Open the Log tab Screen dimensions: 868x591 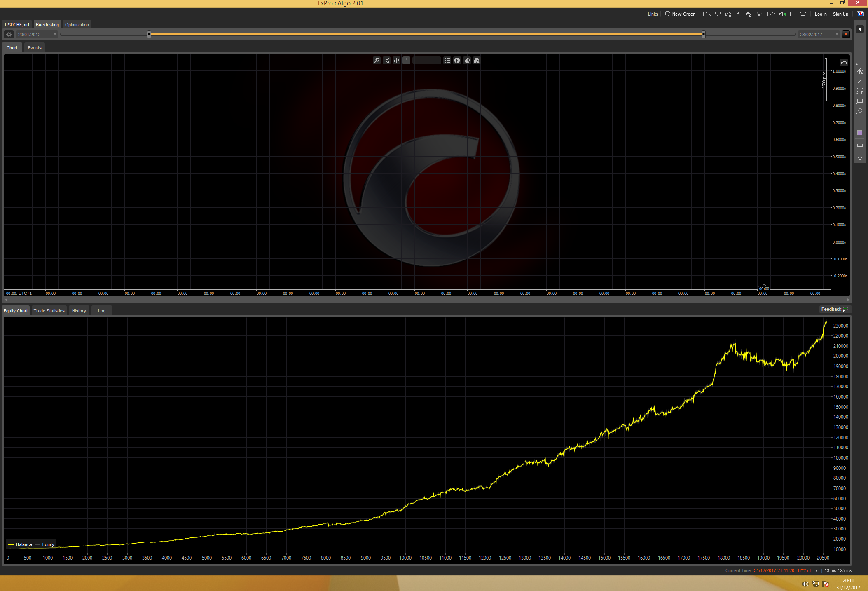tap(102, 311)
